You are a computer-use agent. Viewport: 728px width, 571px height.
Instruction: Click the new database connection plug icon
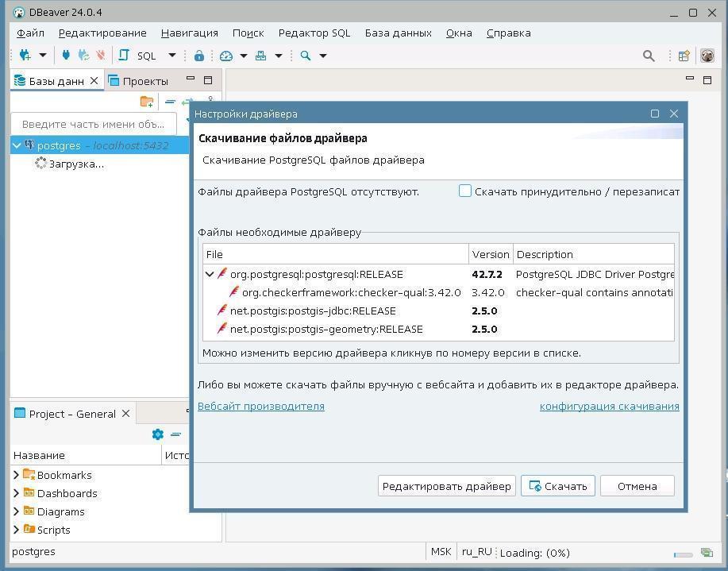tap(25, 56)
